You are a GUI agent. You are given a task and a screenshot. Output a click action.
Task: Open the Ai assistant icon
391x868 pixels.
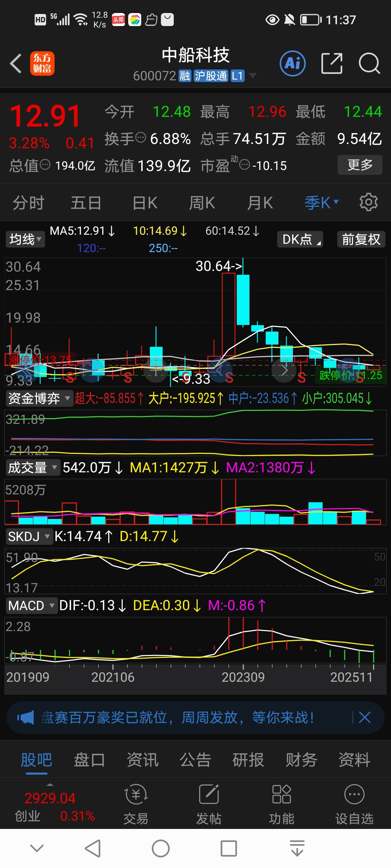point(293,64)
